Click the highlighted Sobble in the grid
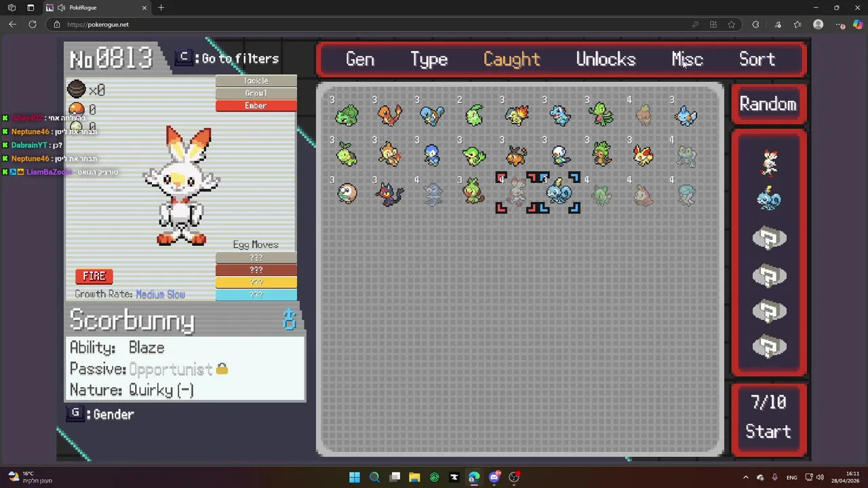This screenshot has height=488, width=868. [x=559, y=193]
